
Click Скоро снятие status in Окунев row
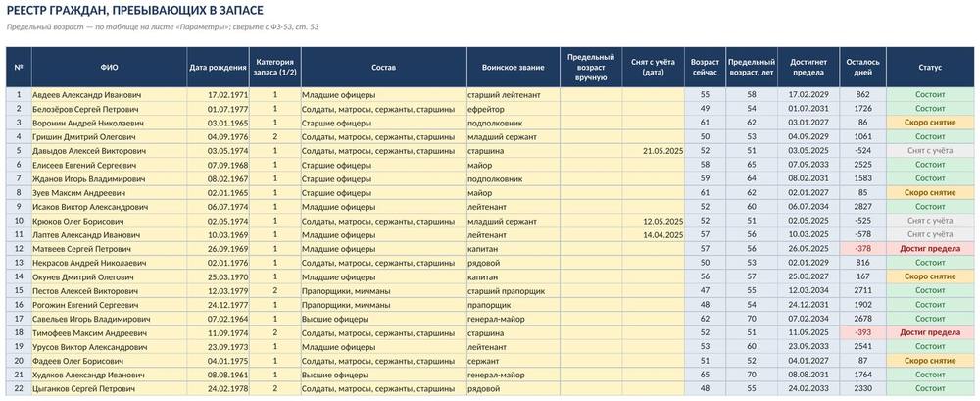[930, 276]
